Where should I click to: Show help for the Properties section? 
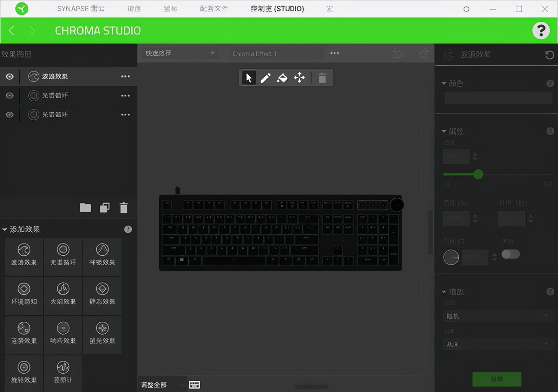pyautogui.click(x=551, y=131)
